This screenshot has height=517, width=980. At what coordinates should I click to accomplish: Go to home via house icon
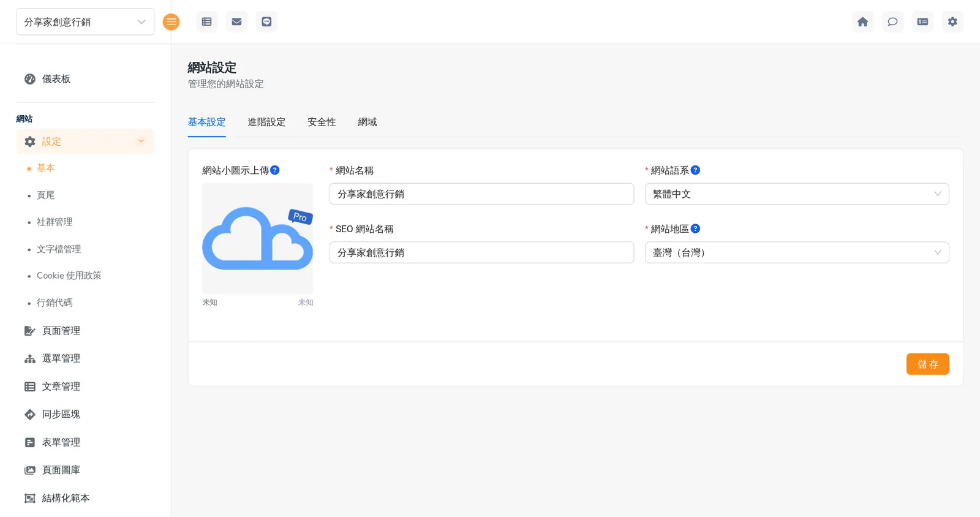point(862,22)
